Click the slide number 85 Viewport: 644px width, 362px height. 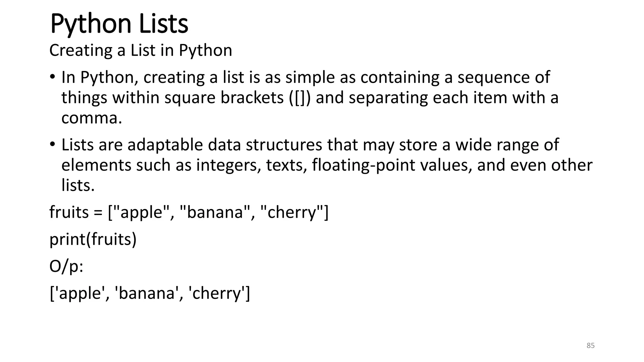[591, 346]
